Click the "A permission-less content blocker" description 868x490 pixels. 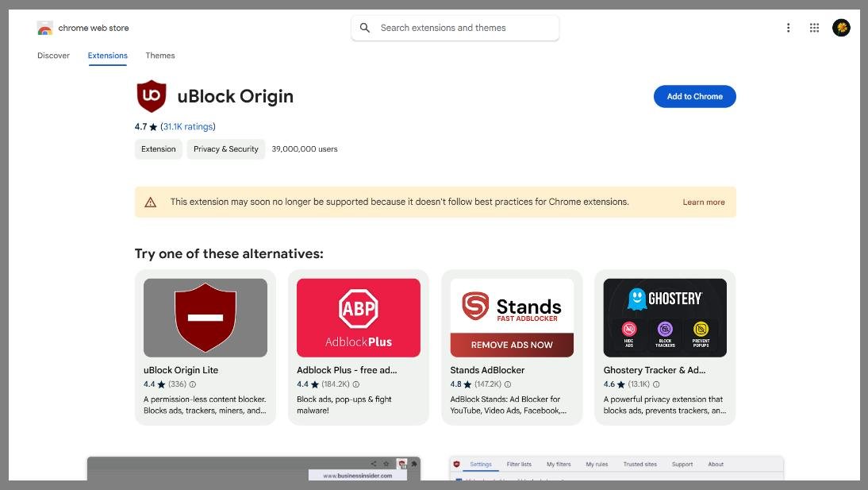point(205,405)
